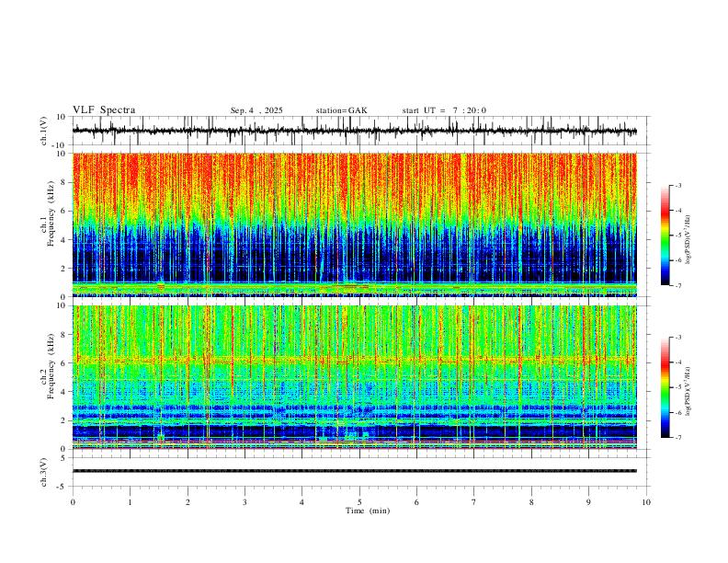This screenshot has height=563, width=728.
Task: Click the ch.2 spectrogram color bar
Action: (665, 387)
